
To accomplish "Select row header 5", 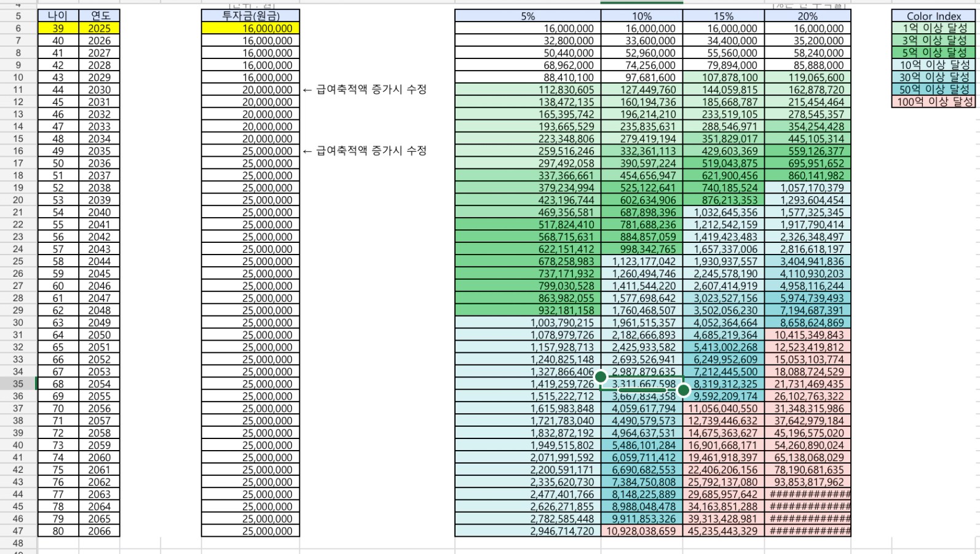I will click(x=18, y=16).
